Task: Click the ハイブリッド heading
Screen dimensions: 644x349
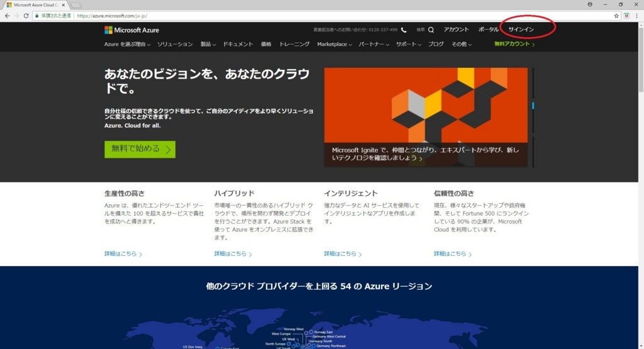Action: coord(234,193)
